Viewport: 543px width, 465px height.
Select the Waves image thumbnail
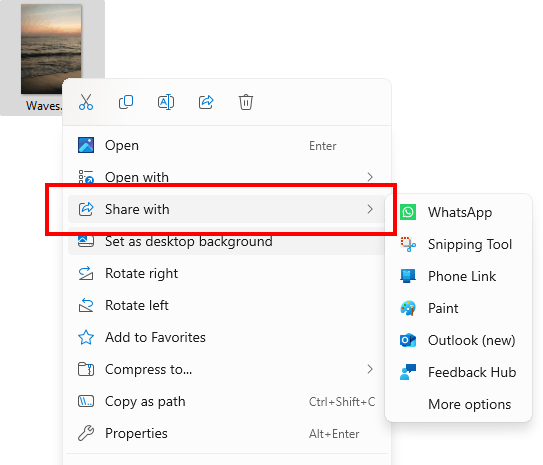click(x=51, y=49)
